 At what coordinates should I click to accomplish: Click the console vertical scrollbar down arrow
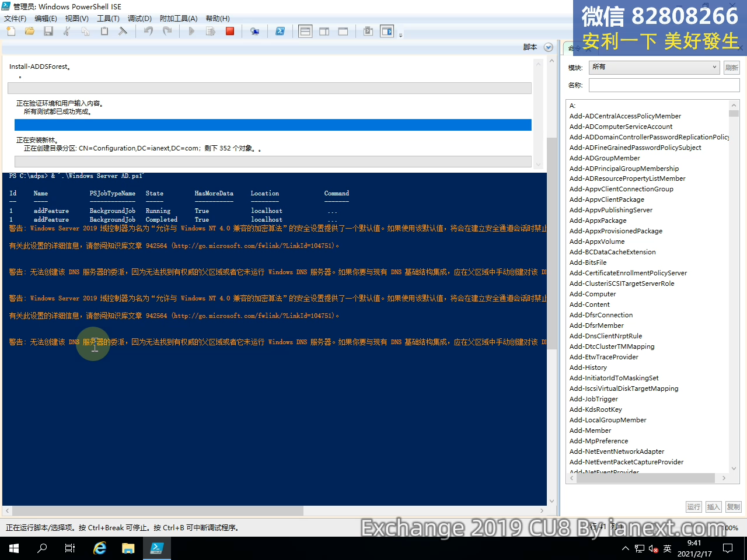[x=552, y=501]
